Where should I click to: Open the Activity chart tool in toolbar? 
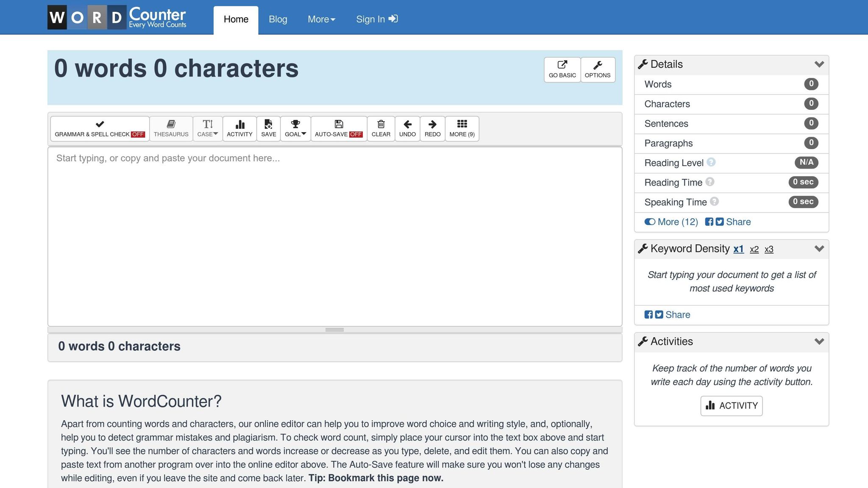239,128
